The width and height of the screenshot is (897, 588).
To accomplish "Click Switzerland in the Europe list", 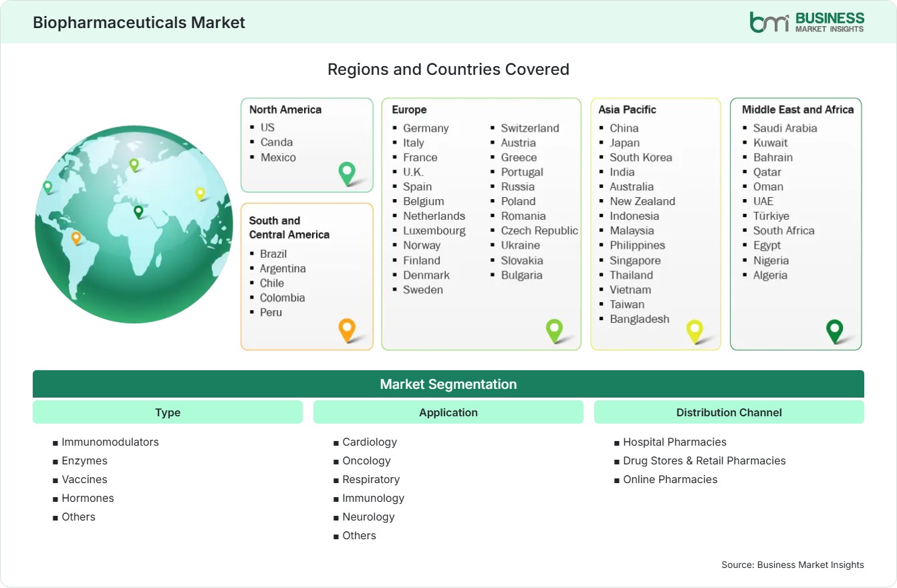I will (530, 128).
